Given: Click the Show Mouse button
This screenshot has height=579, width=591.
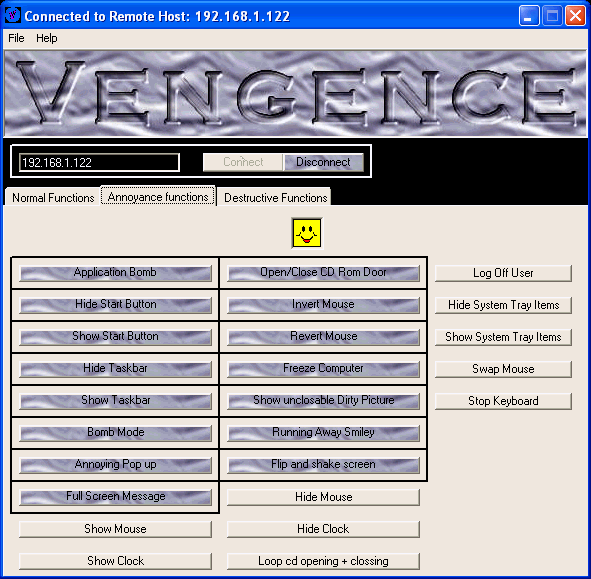Looking at the screenshot, I should tap(115, 529).
